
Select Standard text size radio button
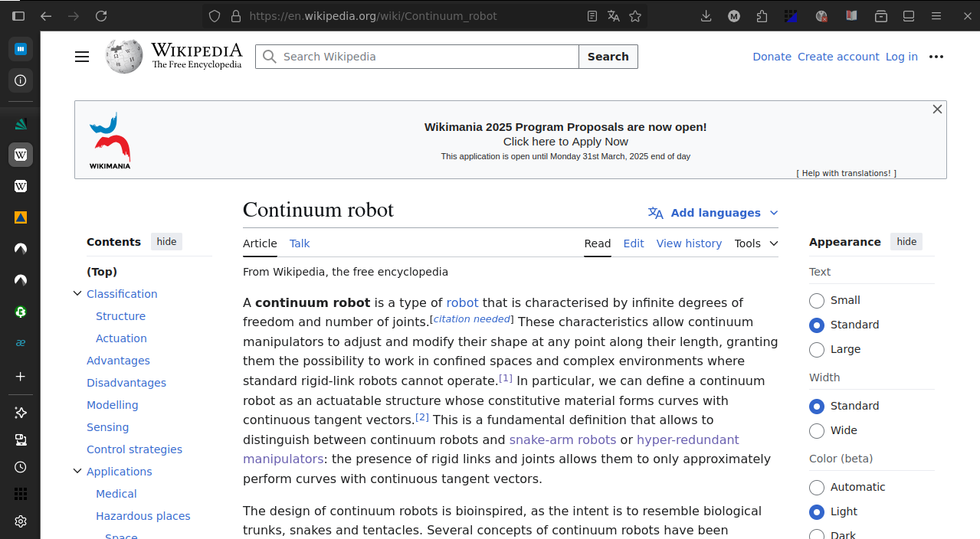click(x=817, y=325)
